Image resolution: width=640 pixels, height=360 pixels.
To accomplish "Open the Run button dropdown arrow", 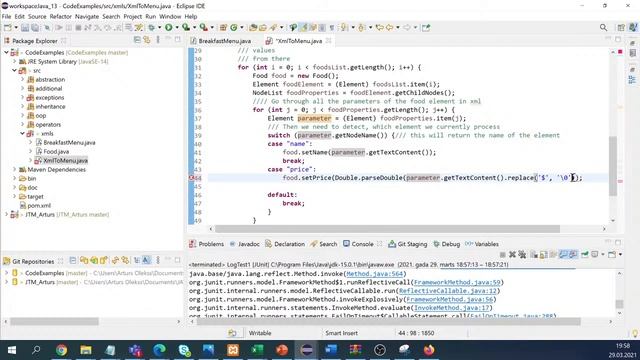I will 176,28.
